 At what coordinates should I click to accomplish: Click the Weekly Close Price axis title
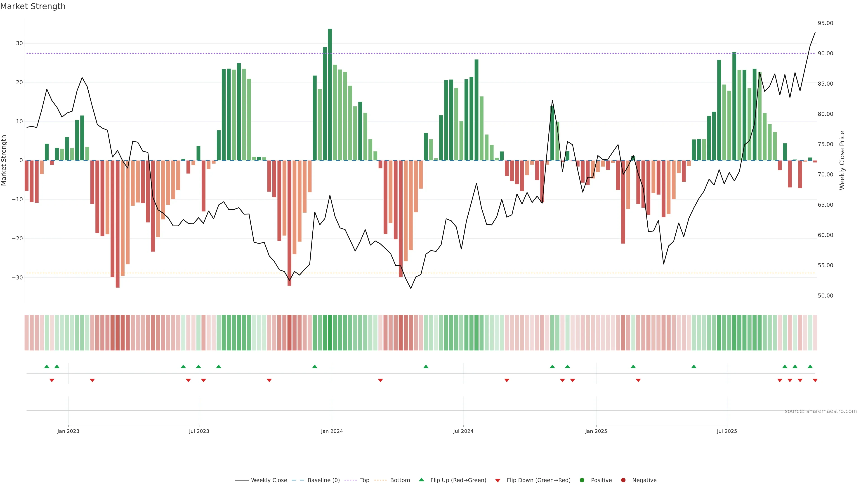pyautogui.click(x=842, y=160)
